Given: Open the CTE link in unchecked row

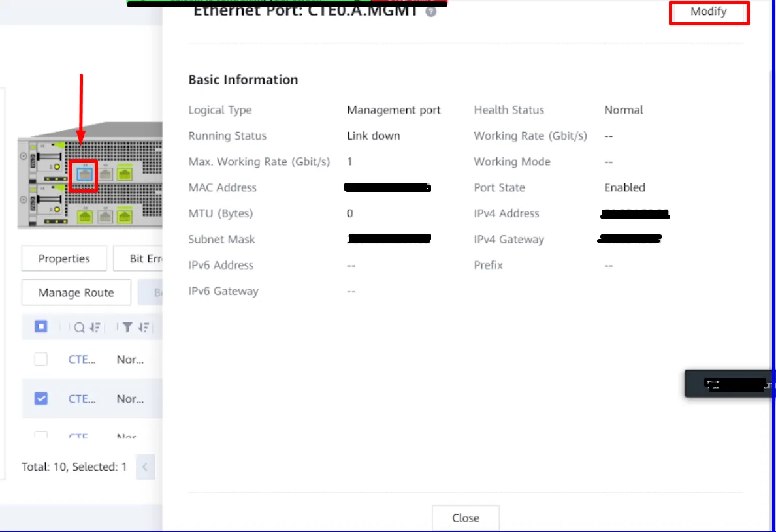Looking at the screenshot, I should pos(82,360).
